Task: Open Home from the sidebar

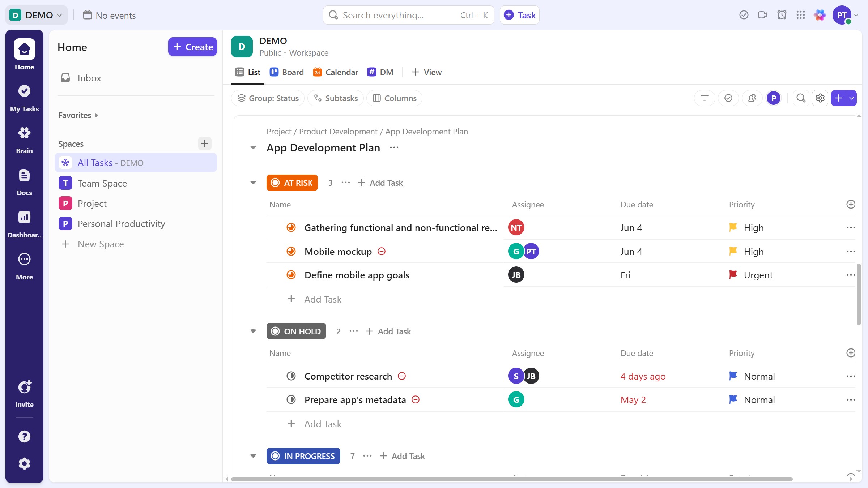Action: [24, 54]
